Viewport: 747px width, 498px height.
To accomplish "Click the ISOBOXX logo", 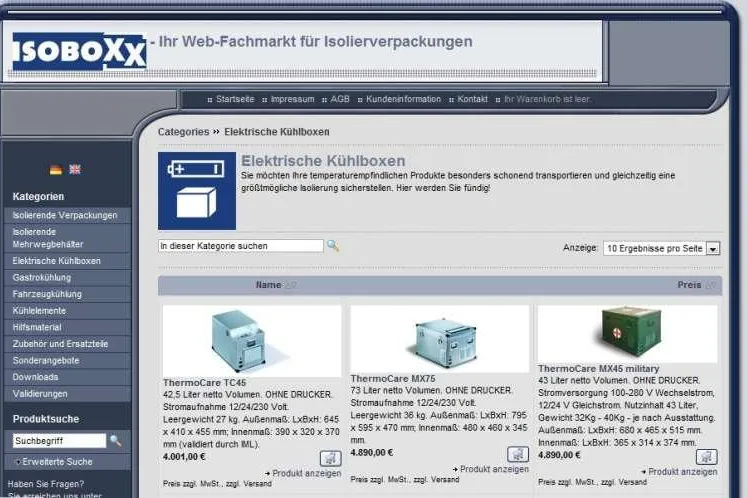I will 79,51.
